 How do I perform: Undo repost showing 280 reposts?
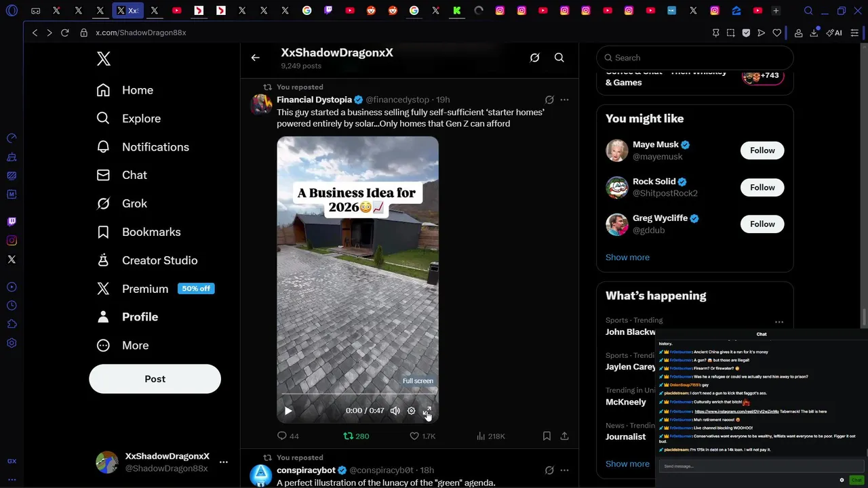[355, 436]
